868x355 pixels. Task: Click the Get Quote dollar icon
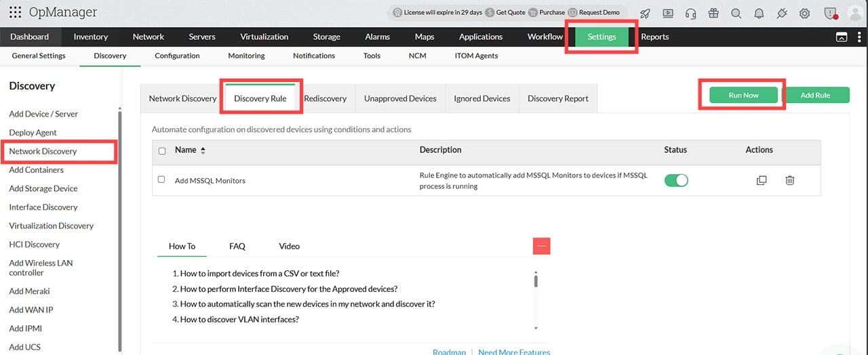pyautogui.click(x=490, y=12)
